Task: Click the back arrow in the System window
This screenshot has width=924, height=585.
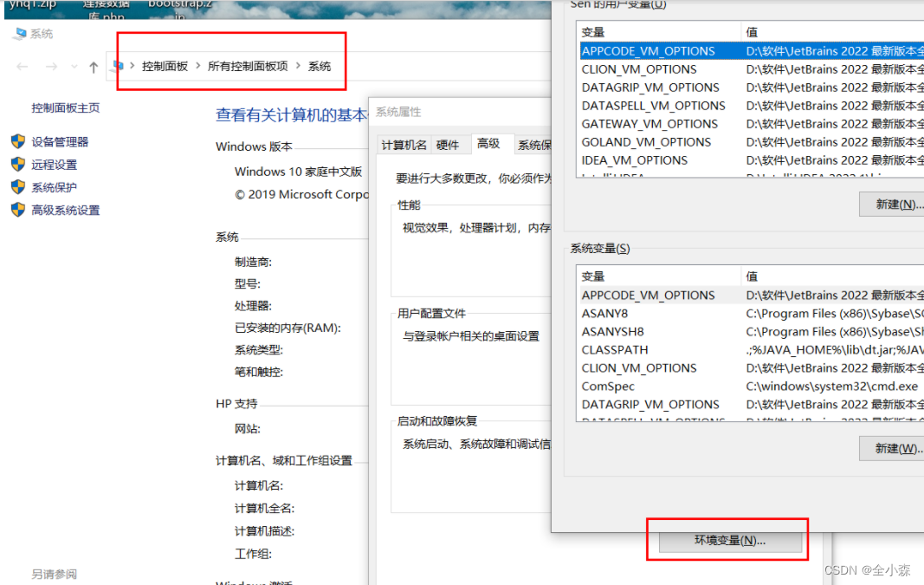Action: point(23,67)
